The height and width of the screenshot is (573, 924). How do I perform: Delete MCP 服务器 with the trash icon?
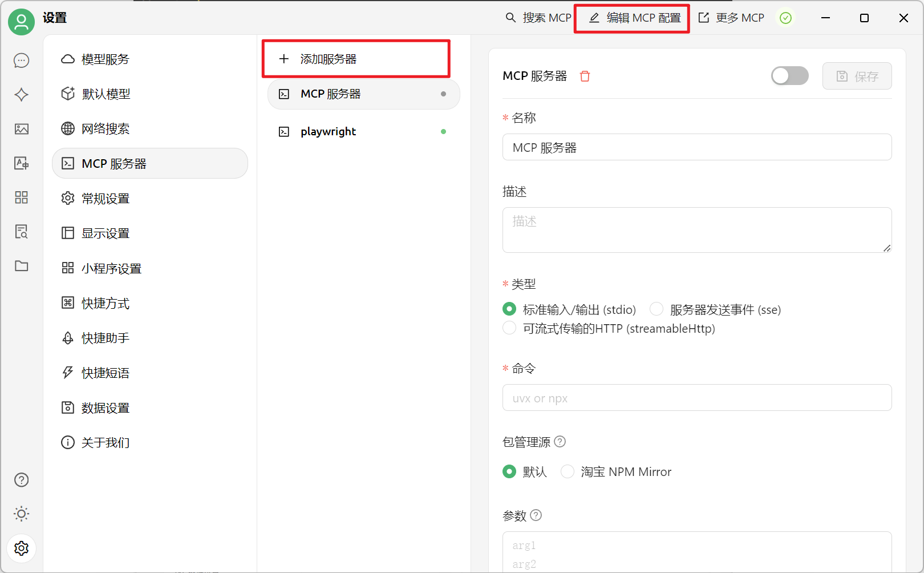(585, 76)
